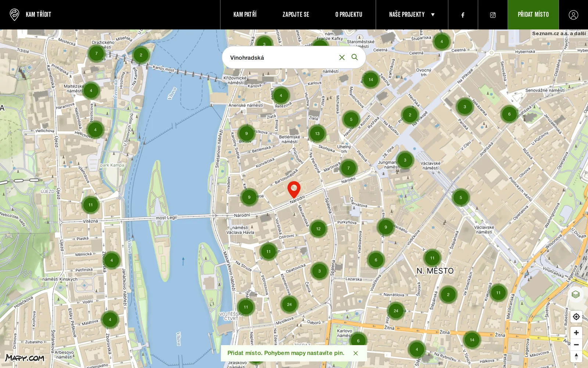Open cluster marker 7 near Dražického náměstí

[96, 53]
